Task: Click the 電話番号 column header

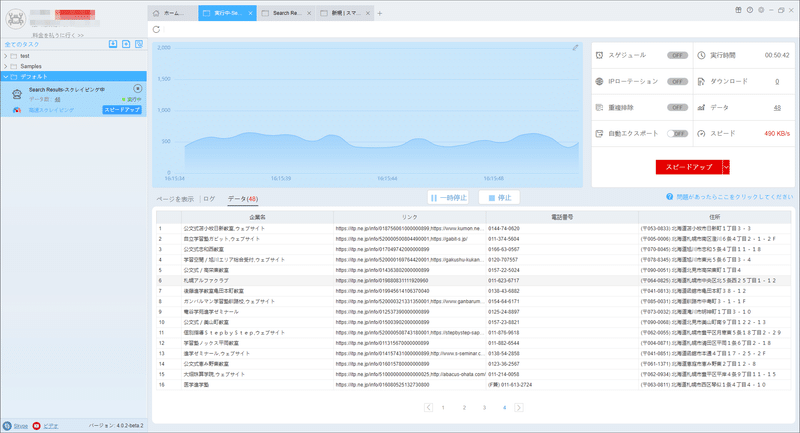Action: 562,217
